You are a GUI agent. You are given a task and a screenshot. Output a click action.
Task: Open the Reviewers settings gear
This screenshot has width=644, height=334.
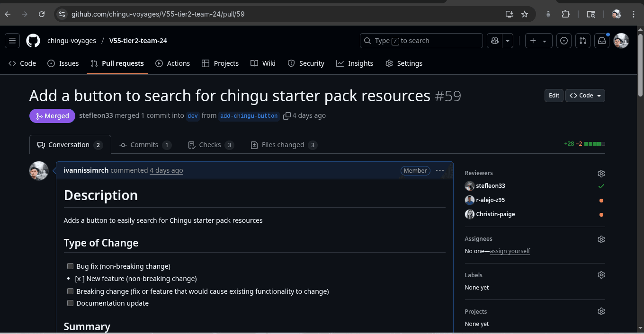tap(601, 174)
